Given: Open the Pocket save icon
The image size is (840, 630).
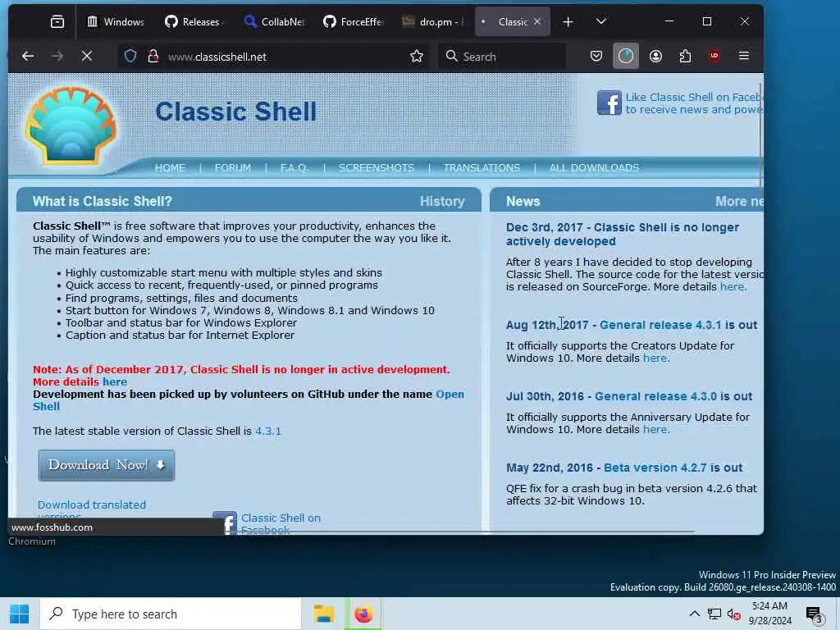Looking at the screenshot, I should [596, 57].
